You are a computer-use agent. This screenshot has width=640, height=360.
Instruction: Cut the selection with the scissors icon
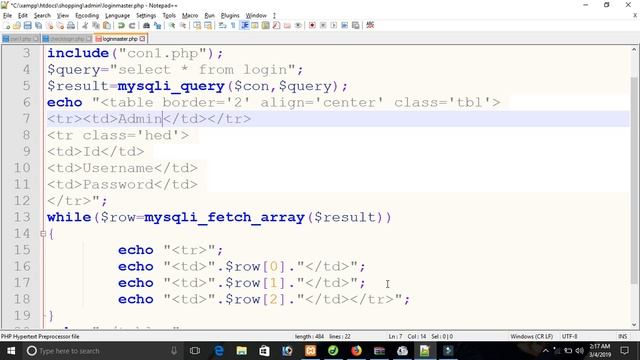coord(85,25)
